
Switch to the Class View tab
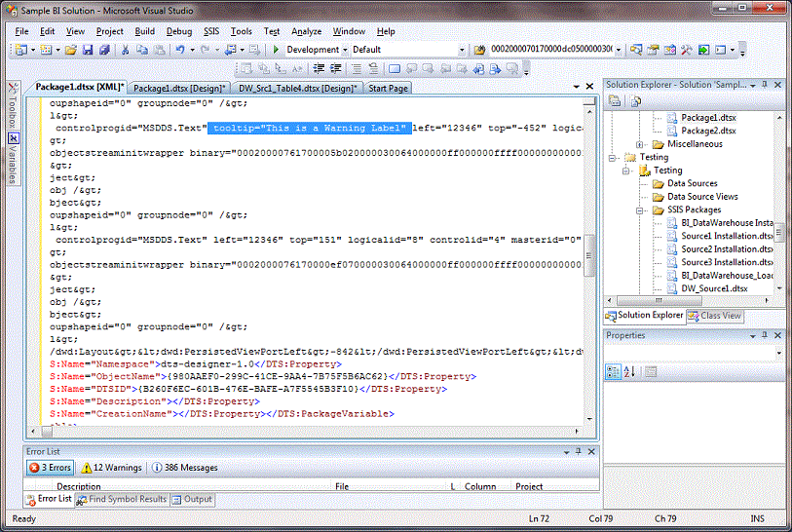pyautogui.click(x=714, y=316)
